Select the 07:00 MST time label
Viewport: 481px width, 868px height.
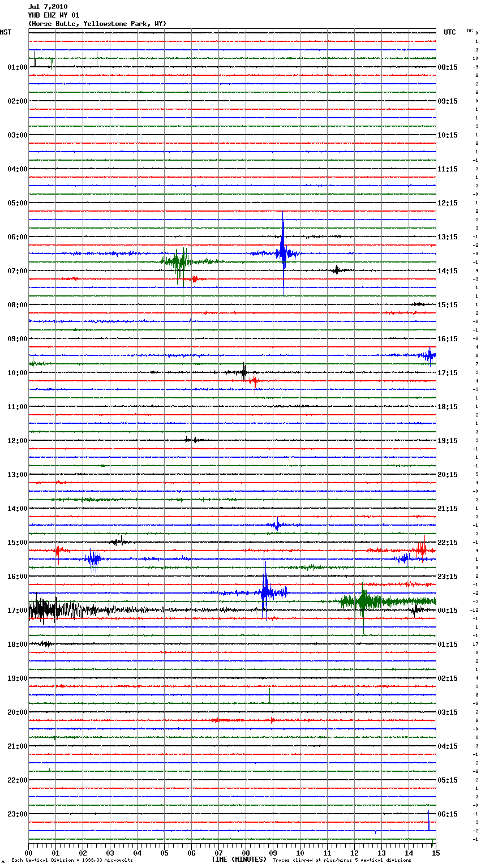tap(18, 271)
